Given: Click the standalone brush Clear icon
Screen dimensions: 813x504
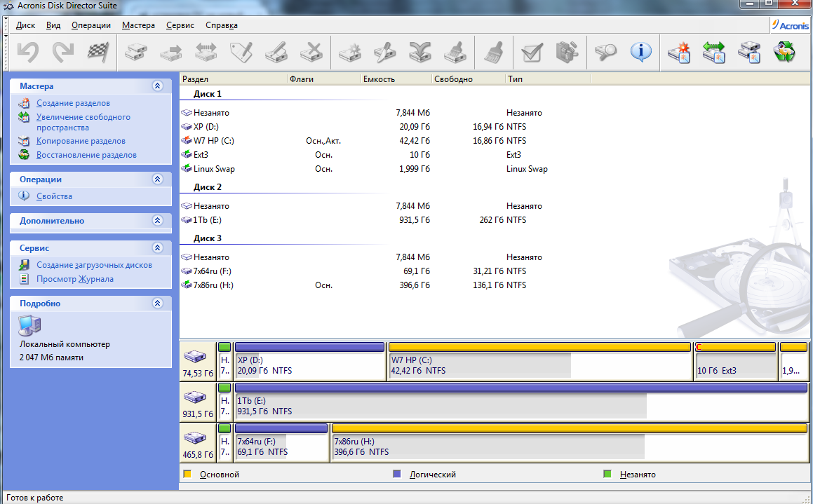Looking at the screenshot, I should click(494, 52).
